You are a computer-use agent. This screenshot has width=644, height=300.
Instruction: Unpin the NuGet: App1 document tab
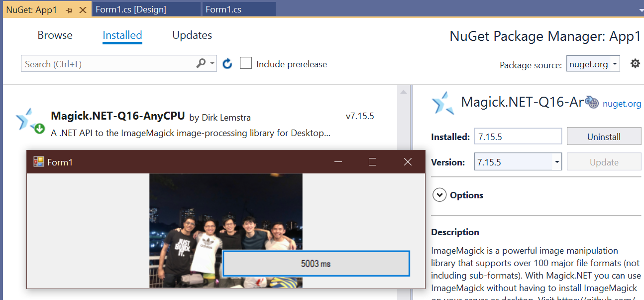(x=70, y=9)
